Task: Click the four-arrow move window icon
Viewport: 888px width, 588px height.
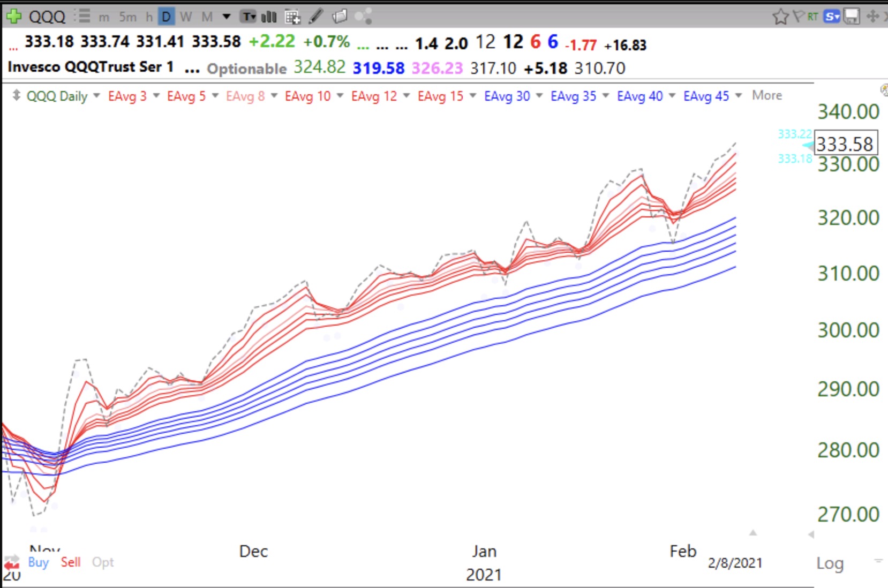Action: click(872, 17)
